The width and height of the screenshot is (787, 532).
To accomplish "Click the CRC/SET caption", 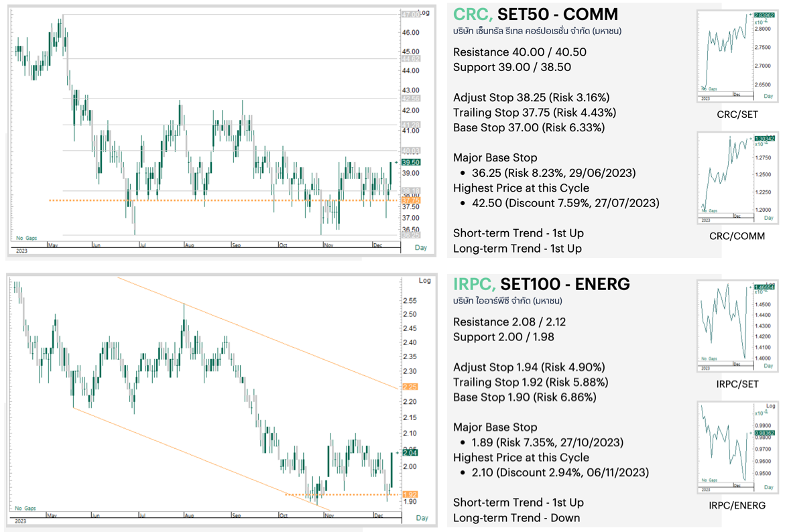I will pos(737,115).
